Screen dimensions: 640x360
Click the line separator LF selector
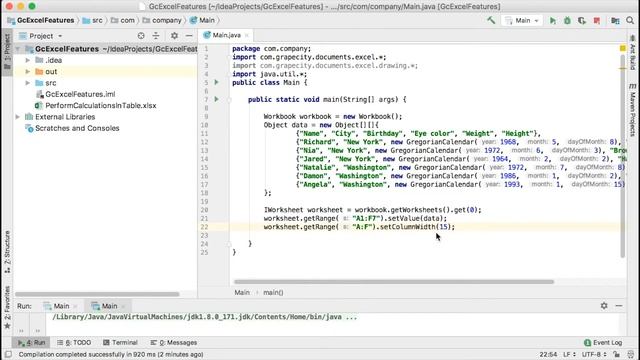point(569,354)
